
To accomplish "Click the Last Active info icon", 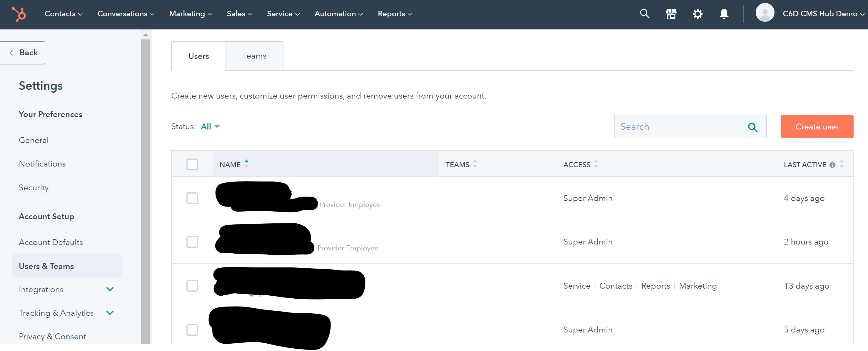I will click(832, 165).
